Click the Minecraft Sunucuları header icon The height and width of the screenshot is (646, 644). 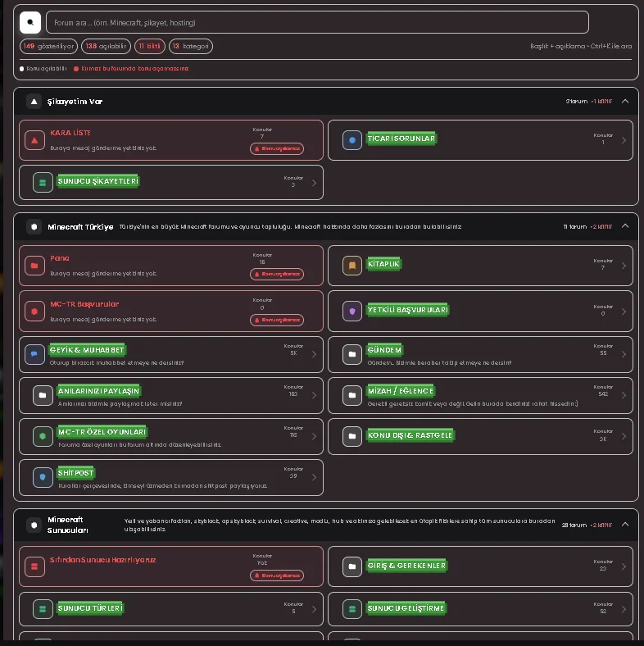click(x=34, y=525)
